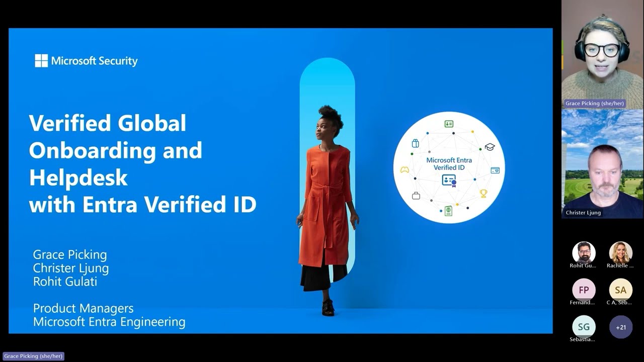644x362 pixels.
Task: Click 'Rohit Gulati' in the slide presenter list
Action: [x=65, y=282]
